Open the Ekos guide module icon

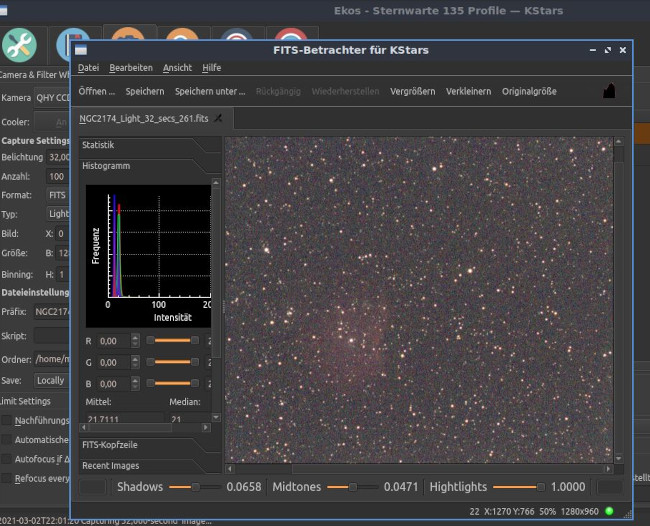point(289,33)
